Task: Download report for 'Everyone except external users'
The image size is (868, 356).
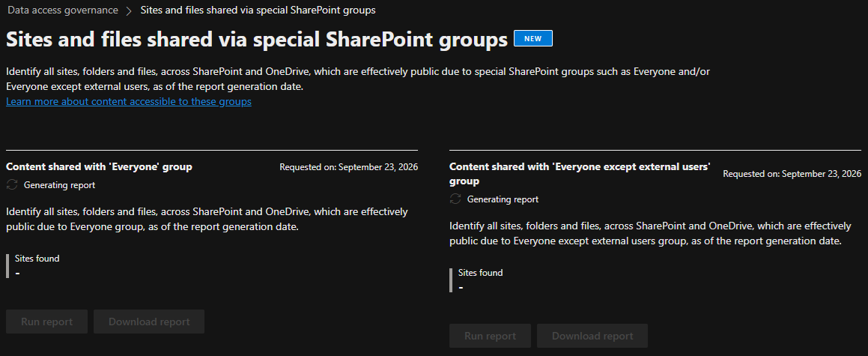Action: [592, 336]
